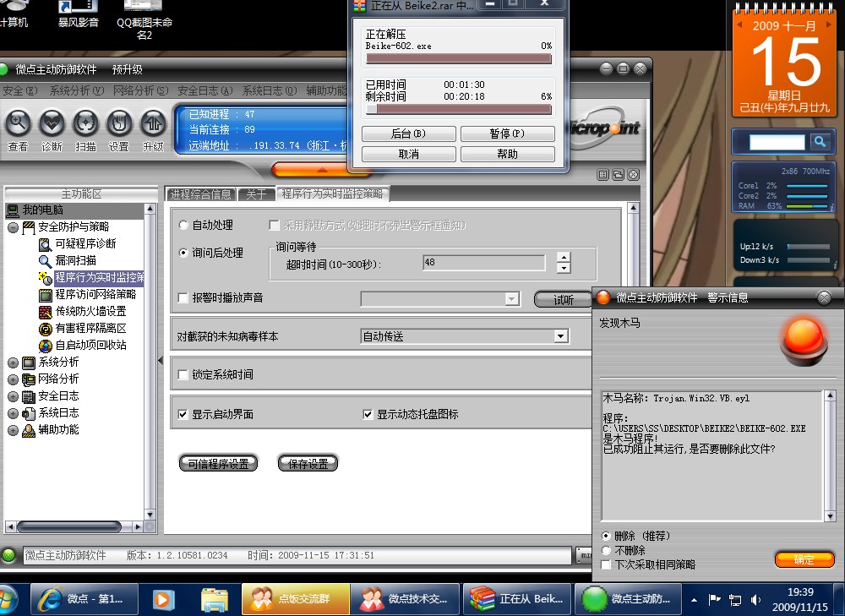Switch to 微点主动防 green taskbar item
This screenshot has height=616, width=845.
click(629, 599)
